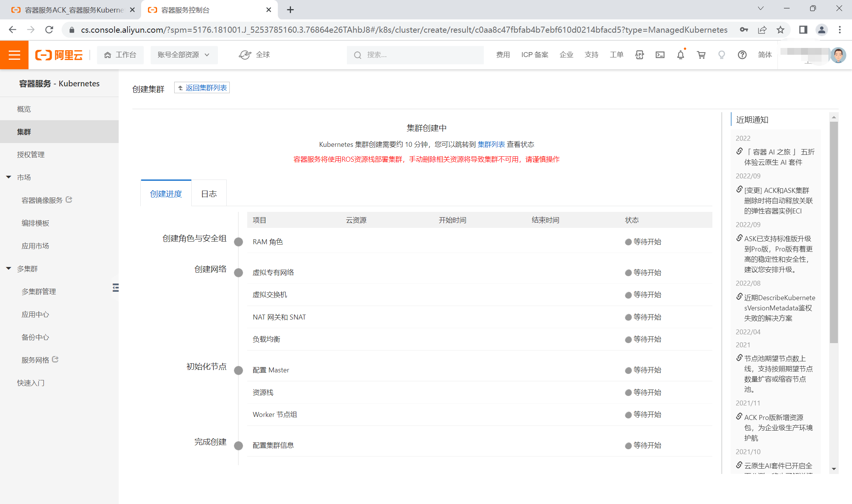
Task: Bookmark this page with star icon
Action: click(780, 30)
